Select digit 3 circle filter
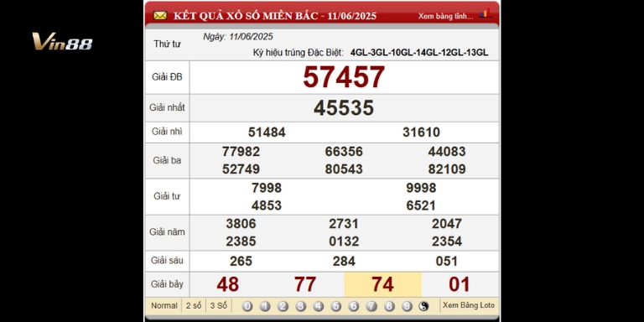Image resolution: width=644 pixels, height=322 pixels. (x=301, y=306)
